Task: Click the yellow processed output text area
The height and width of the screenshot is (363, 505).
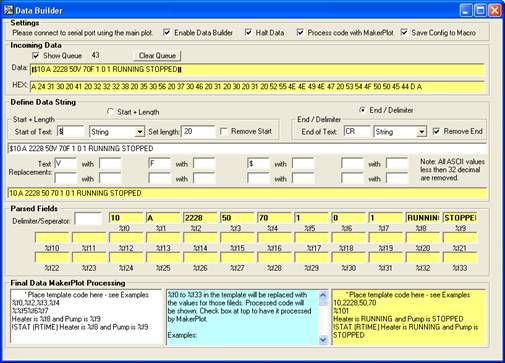Action: (409, 317)
